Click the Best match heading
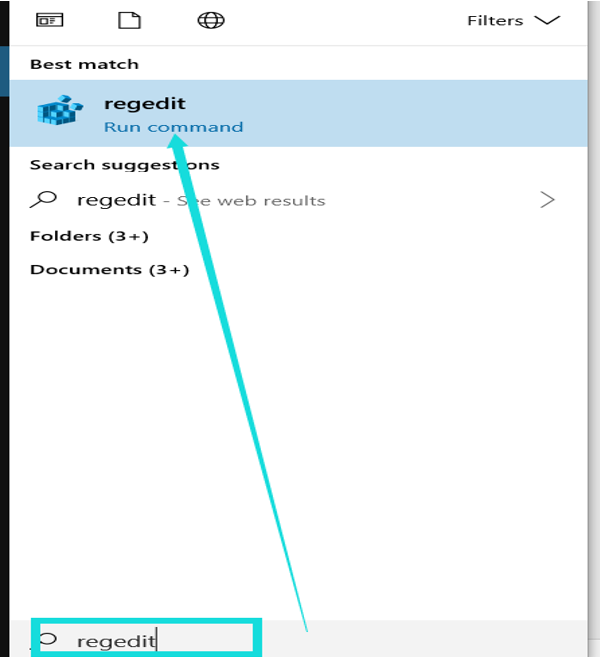 (x=84, y=64)
